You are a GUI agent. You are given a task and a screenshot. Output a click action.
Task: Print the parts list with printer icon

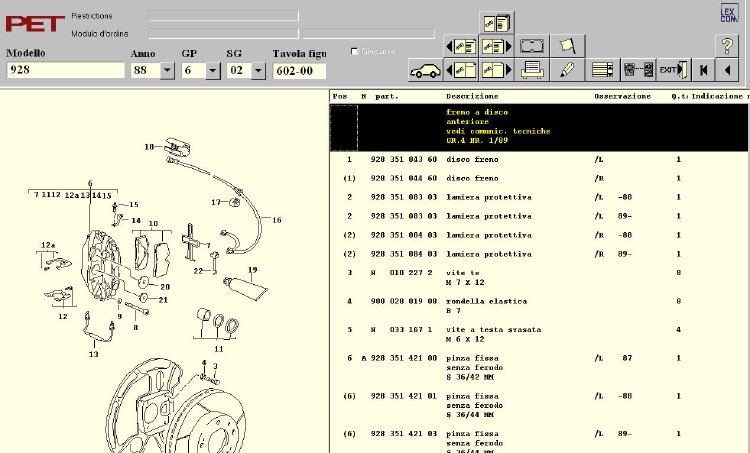pyautogui.click(x=532, y=70)
